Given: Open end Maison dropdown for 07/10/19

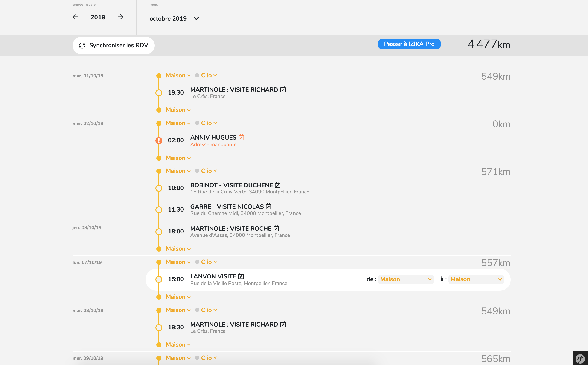Looking at the screenshot, I should point(178,297).
